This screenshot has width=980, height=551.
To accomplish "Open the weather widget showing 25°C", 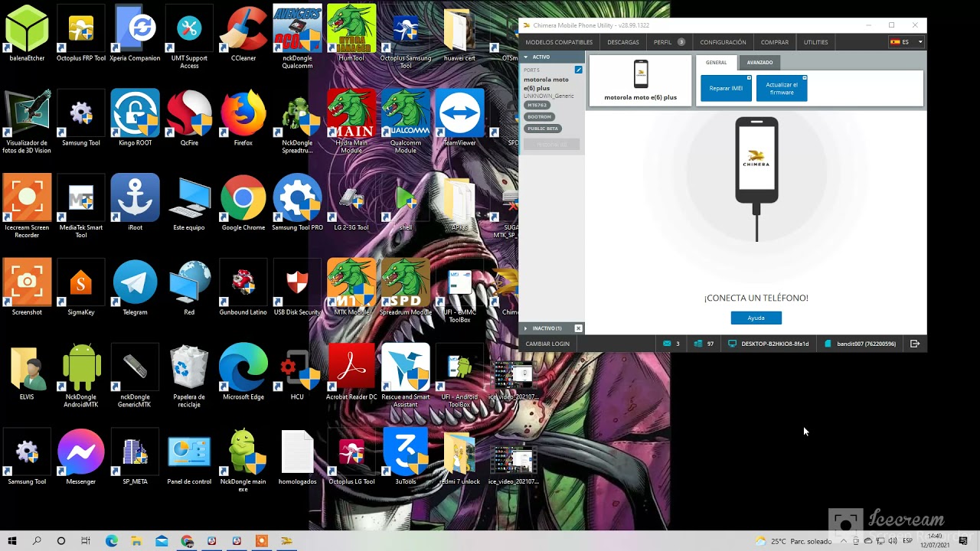I will [x=793, y=541].
